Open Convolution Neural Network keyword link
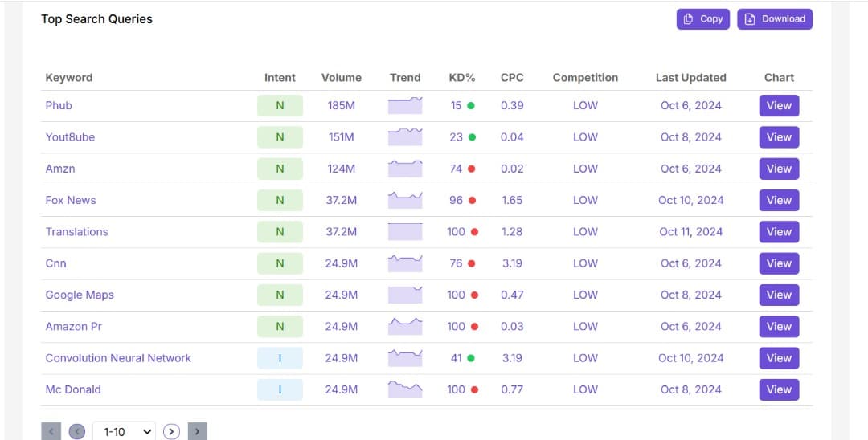868x440 pixels. click(118, 358)
